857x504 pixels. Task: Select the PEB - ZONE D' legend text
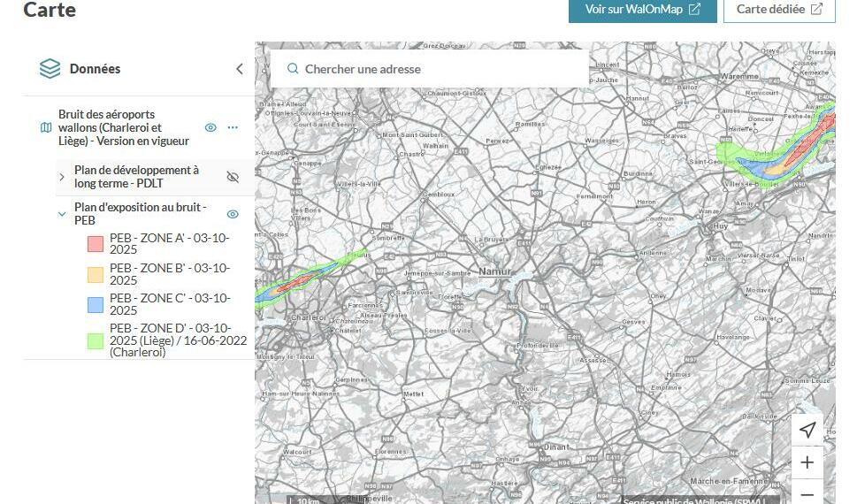[178, 340]
